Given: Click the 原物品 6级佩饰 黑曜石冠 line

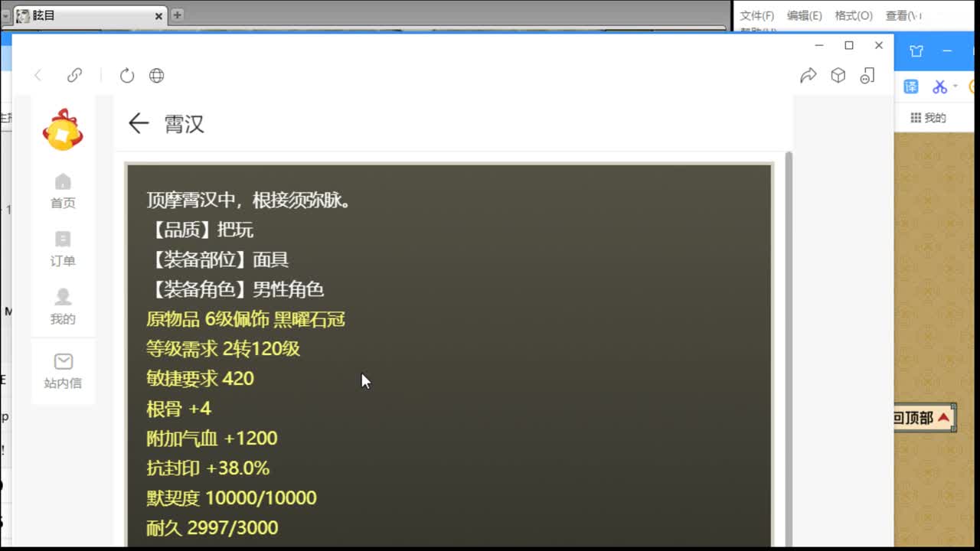Looking at the screenshot, I should click(246, 320).
